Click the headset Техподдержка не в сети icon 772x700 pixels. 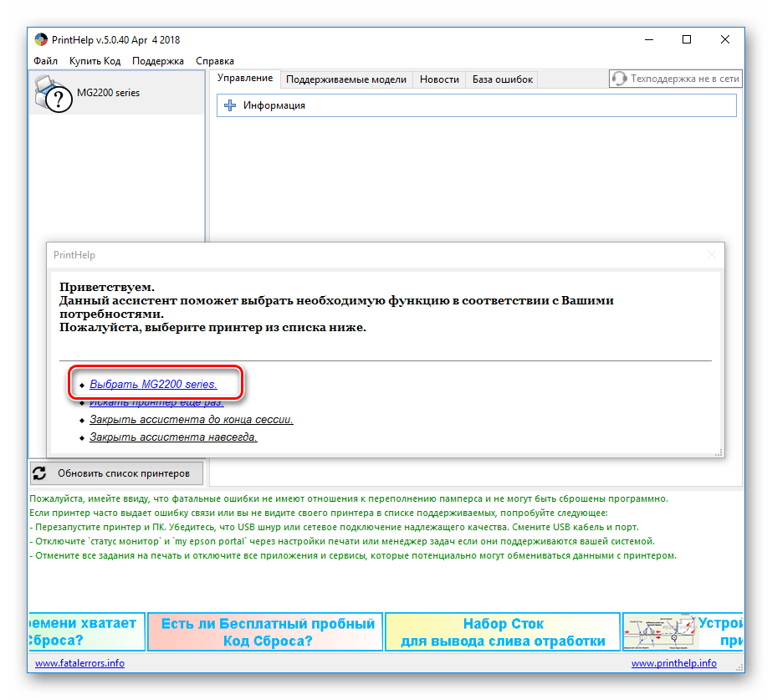(x=619, y=79)
